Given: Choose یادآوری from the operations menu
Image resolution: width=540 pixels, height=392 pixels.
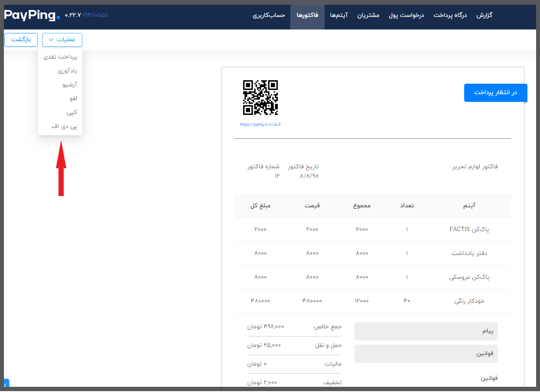Looking at the screenshot, I should coord(67,71).
